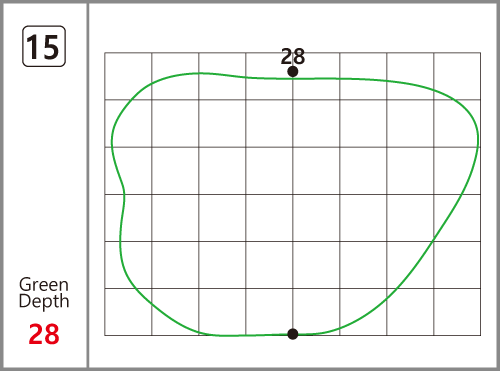This screenshot has width=500, height=371.
Task: Click the red 28 depth value
Action: tap(44, 334)
